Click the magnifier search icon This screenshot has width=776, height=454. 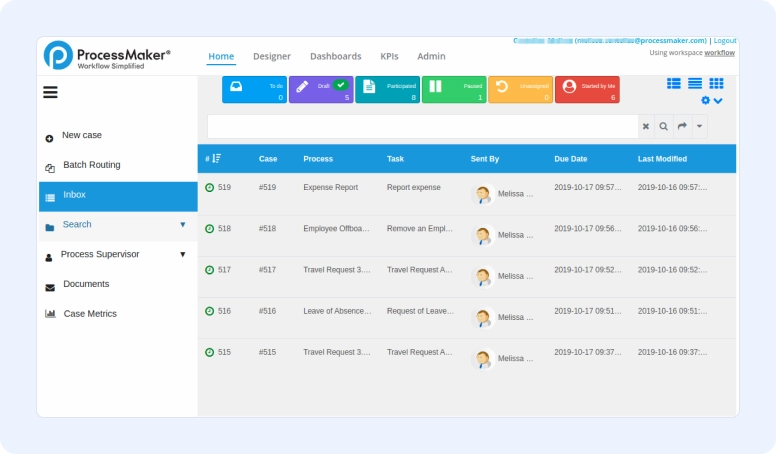pos(664,126)
